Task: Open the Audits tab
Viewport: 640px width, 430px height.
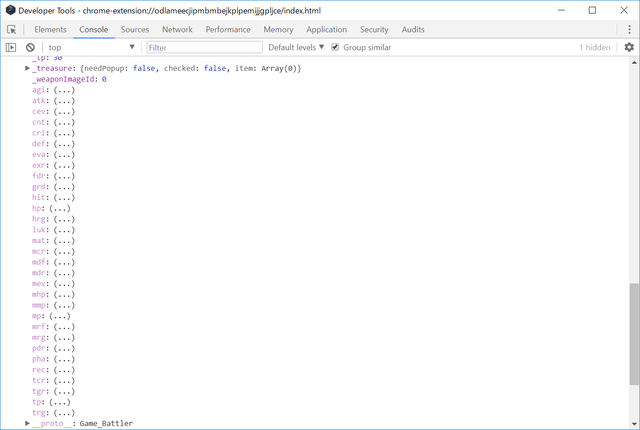Action: 413,29
